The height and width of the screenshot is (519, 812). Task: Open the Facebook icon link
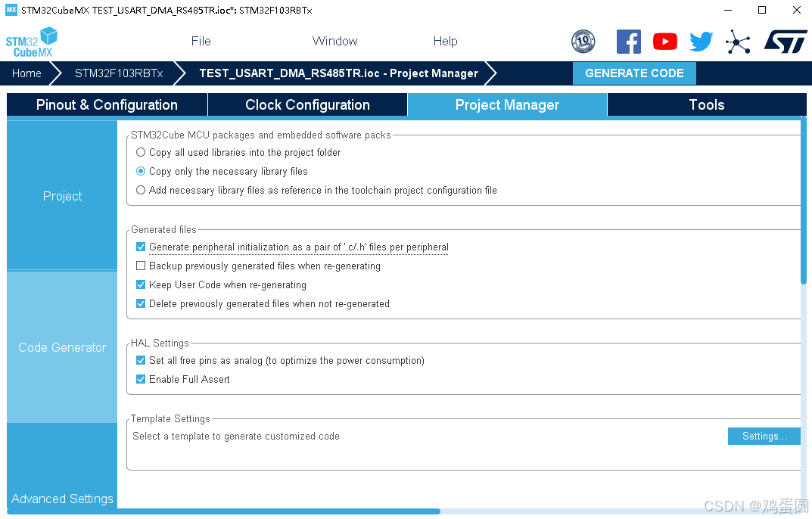click(x=629, y=42)
